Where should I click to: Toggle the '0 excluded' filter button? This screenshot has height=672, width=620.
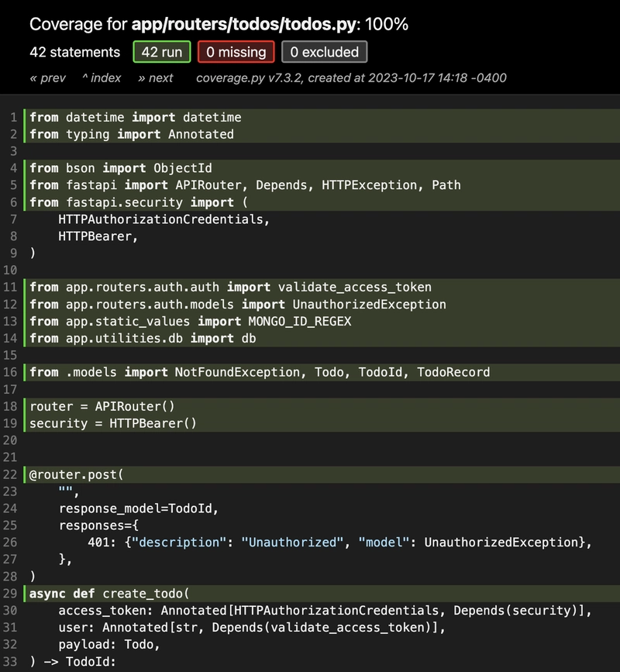coord(325,52)
